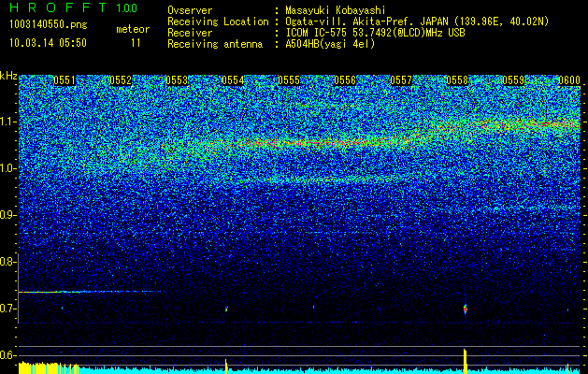Click the HROFFT 1.0.0 title text
Screen dimensions: 588x374
(73, 7)
